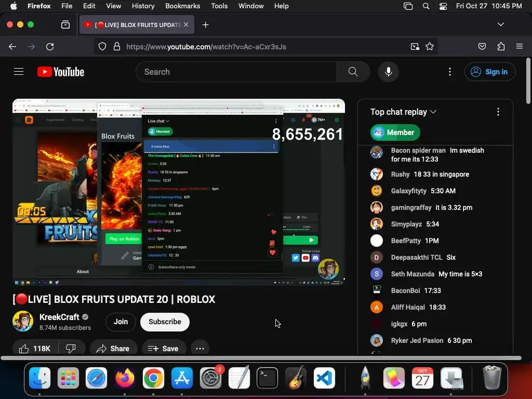Image resolution: width=532 pixels, height=399 pixels.
Task: Subscribe to KreekCraft channel
Action: tap(165, 322)
